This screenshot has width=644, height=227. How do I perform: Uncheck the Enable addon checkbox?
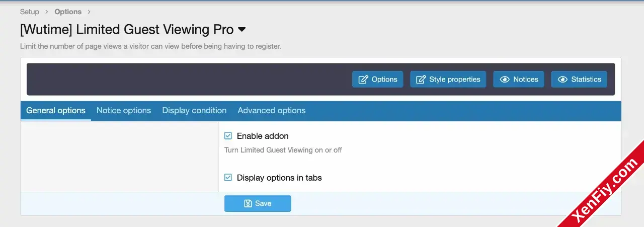[x=228, y=136]
